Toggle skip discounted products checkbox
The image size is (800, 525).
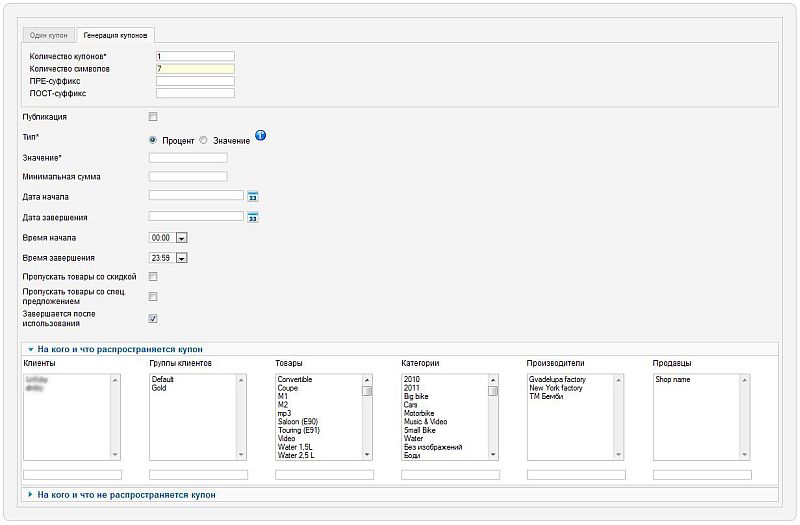pos(153,276)
